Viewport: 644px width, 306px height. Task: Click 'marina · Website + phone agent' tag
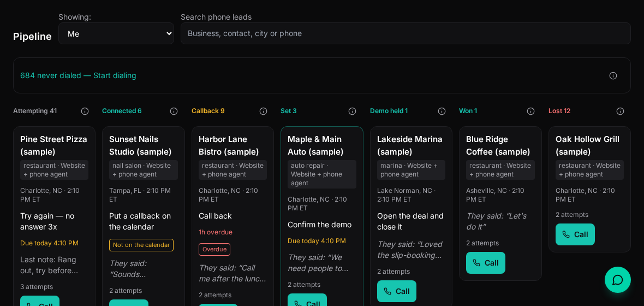(411, 170)
